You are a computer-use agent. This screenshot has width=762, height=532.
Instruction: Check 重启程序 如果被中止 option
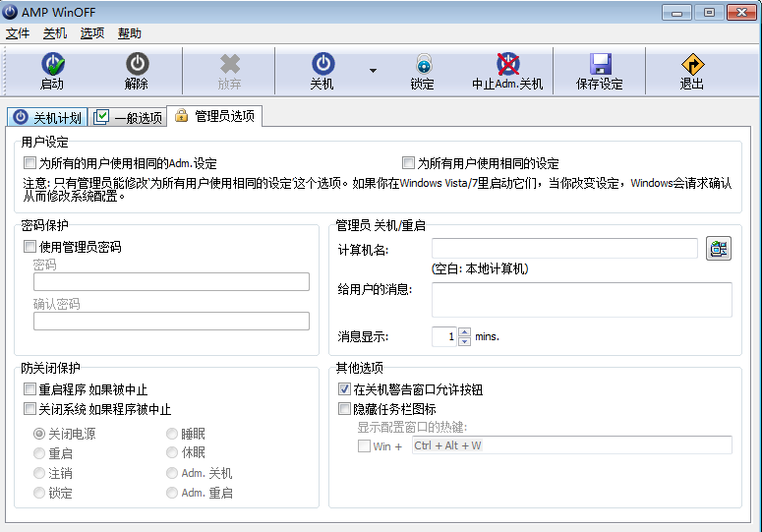(29, 390)
